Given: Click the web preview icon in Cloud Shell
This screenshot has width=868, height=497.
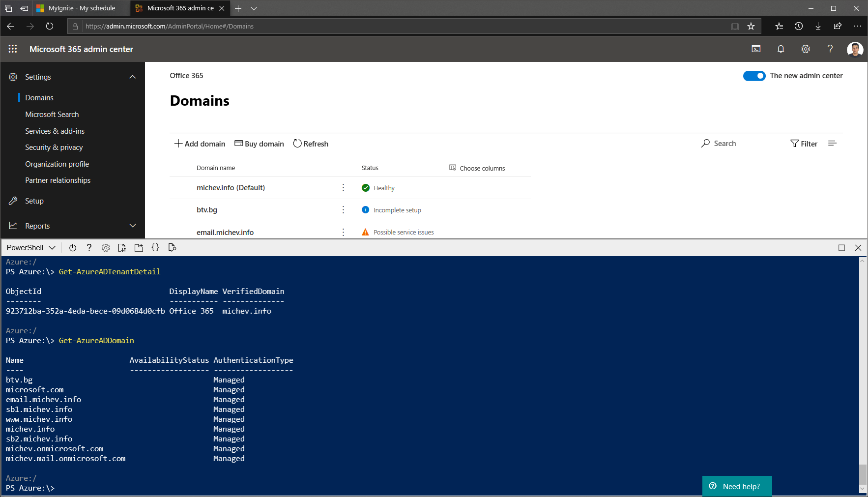Looking at the screenshot, I should [x=172, y=248].
